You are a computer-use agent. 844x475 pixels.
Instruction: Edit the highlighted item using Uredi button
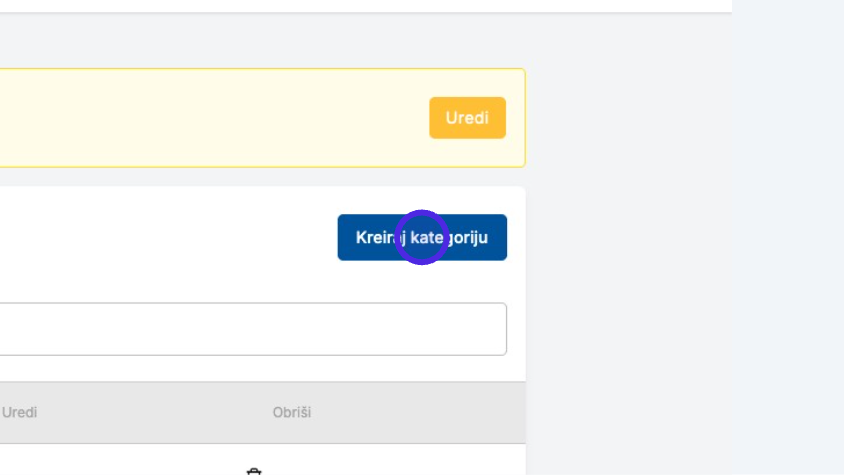point(467,118)
